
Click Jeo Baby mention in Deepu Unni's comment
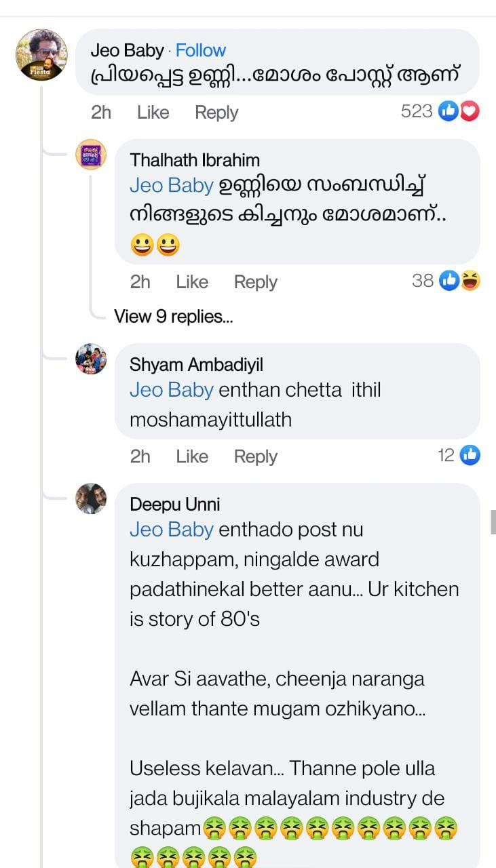pos(172,530)
